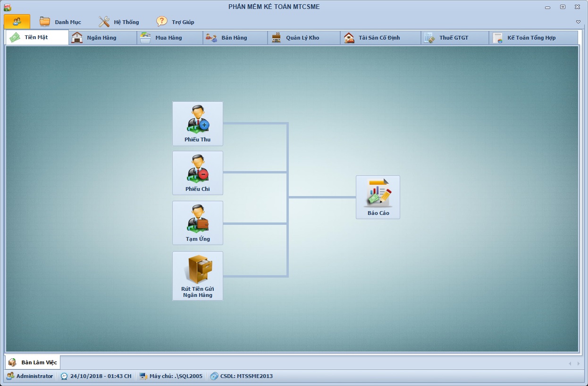The height and width of the screenshot is (386, 588).
Task: Open the Tài Sản Cố Định tab
Action: [x=379, y=38]
